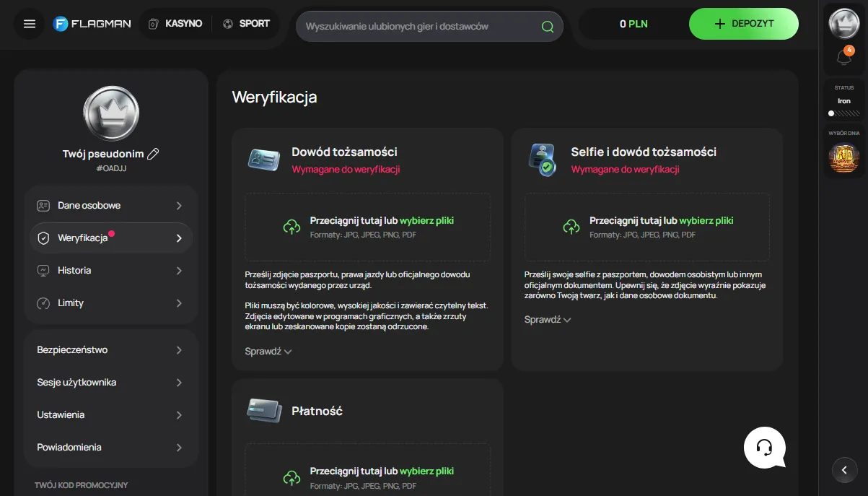The width and height of the screenshot is (868, 496).
Task: Click wybierz pliki link in Dowód tożsamości
Action: (427, 221)
